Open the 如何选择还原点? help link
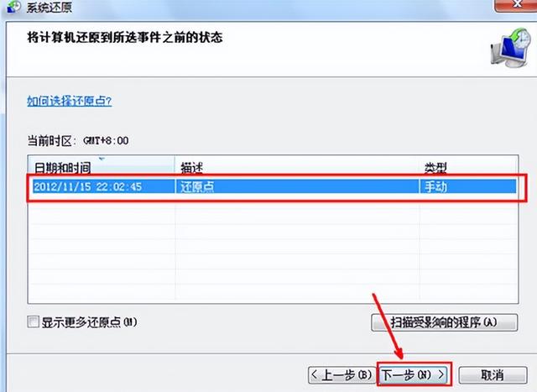This screenshot has width=537, height=392. 70,101
